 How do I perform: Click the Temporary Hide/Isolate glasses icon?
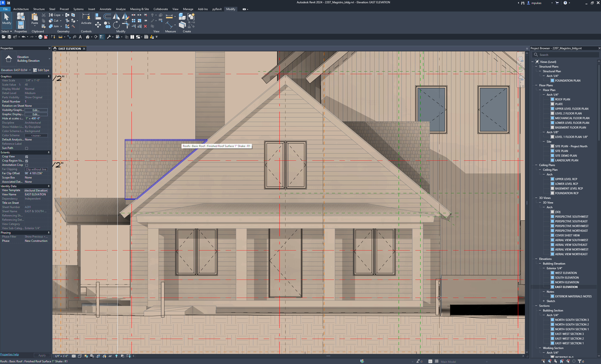(111, 356)
